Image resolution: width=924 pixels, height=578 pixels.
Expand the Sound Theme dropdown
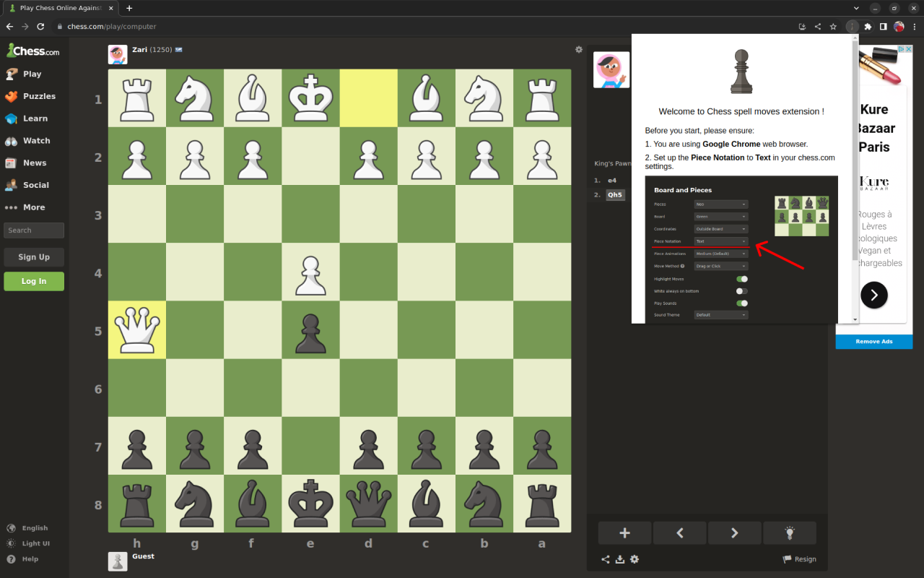pos(721,314)
